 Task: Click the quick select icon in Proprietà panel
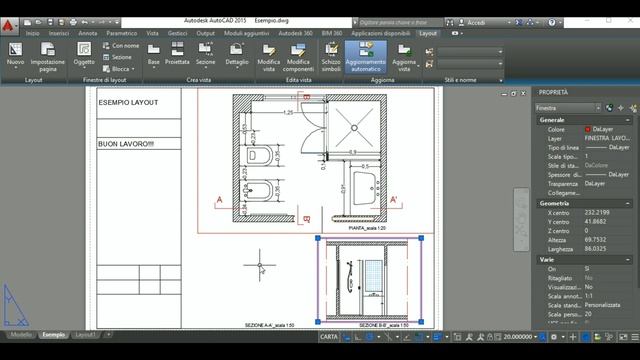(x=633, y=108)
